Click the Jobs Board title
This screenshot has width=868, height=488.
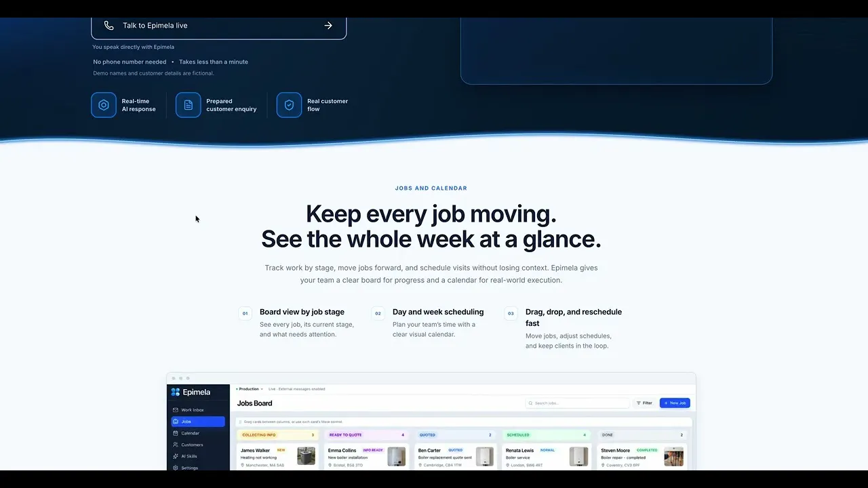coord(255,403)
